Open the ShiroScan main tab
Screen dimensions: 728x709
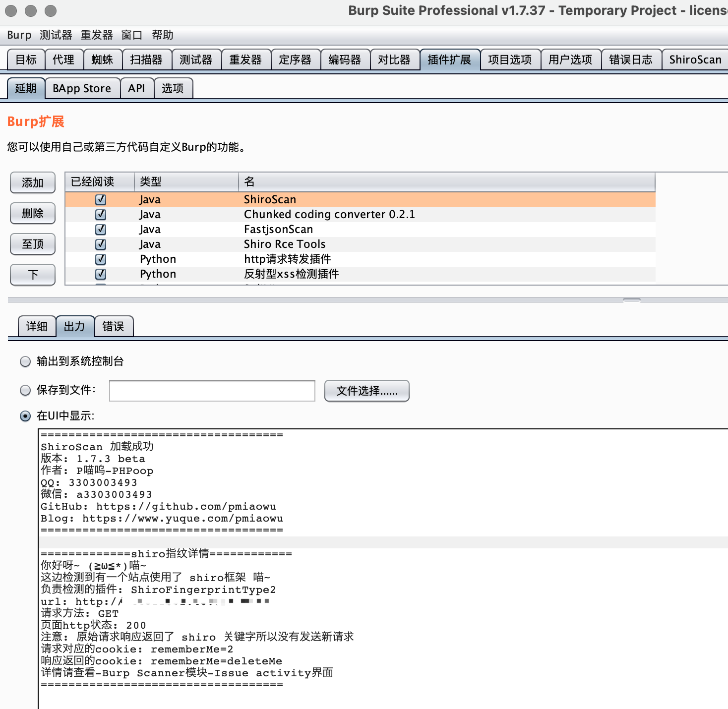[x=695, y=60]
